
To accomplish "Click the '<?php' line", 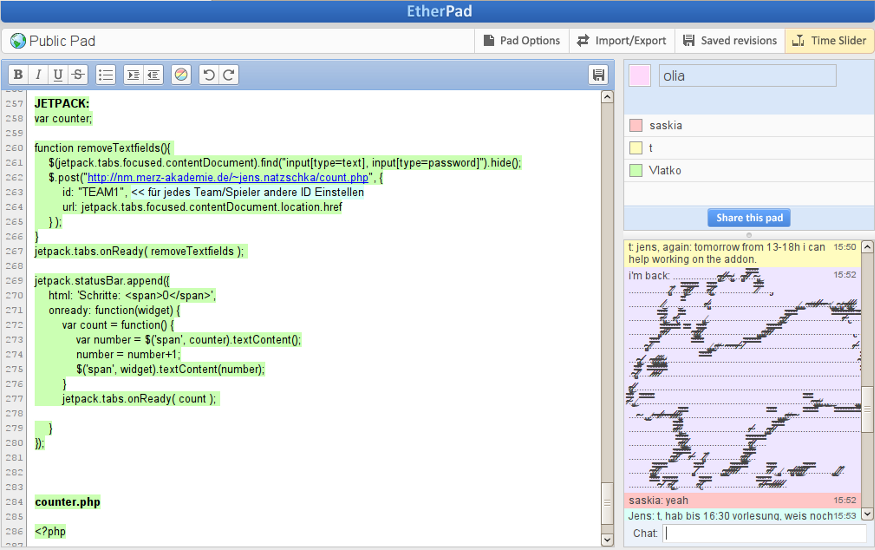I will pos(50,531).
